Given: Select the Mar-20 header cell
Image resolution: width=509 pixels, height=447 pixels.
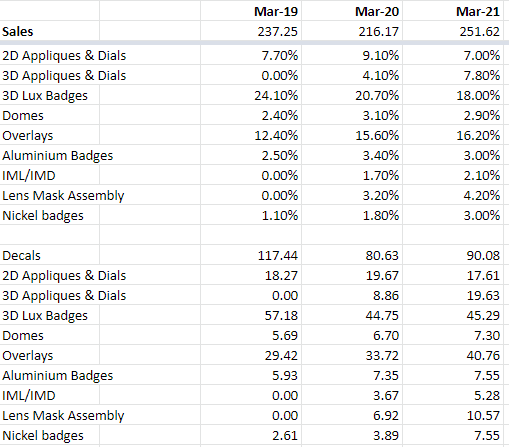Looking at the screenshot, I should coord(352,11).
